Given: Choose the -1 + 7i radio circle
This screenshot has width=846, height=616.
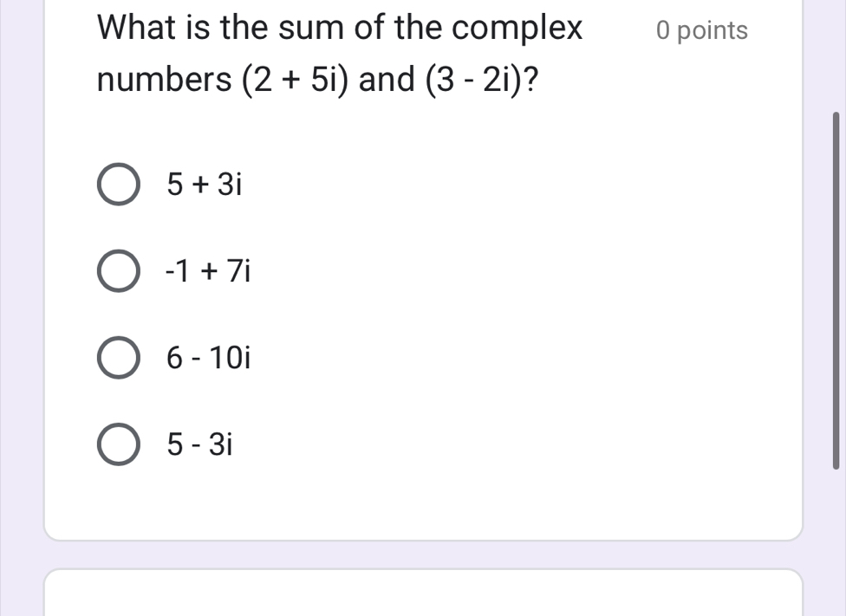Looking at the screenshot, I should pos(117,272).
